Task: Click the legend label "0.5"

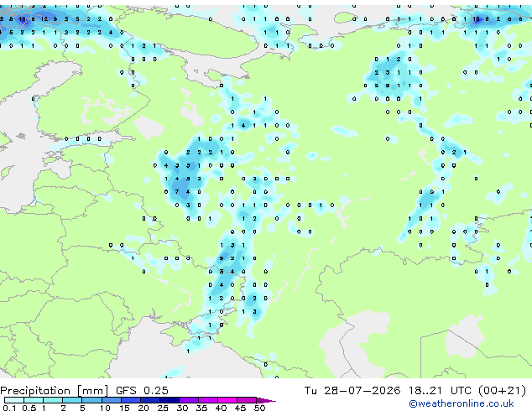Action: tap(29, 408)
